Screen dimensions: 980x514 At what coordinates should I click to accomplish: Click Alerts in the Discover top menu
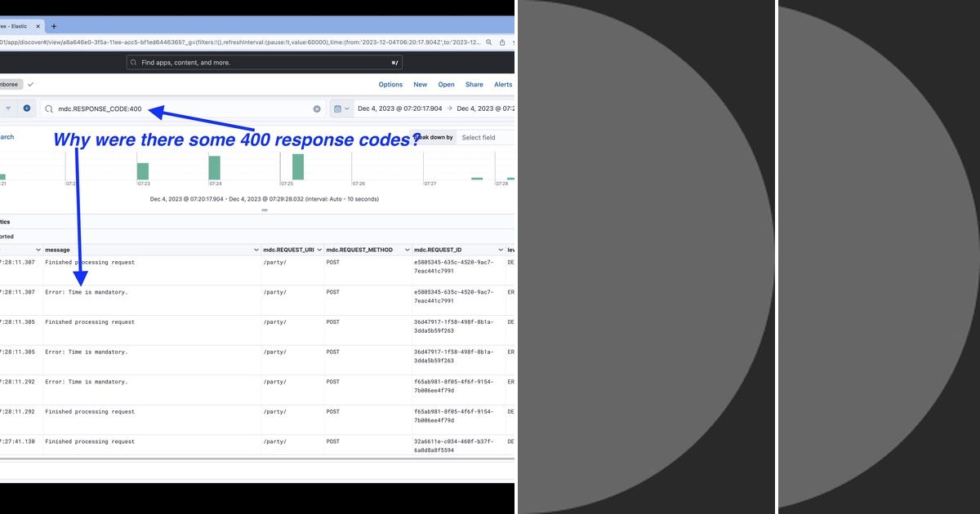(503, 85)
